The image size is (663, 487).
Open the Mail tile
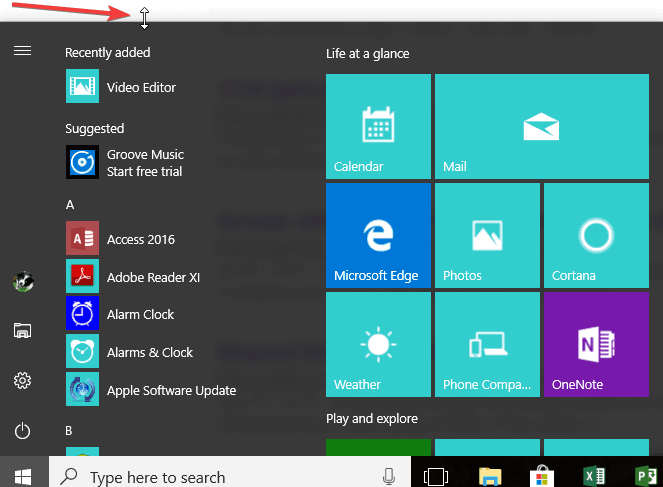pyautogui.click(x=542, y=126)
